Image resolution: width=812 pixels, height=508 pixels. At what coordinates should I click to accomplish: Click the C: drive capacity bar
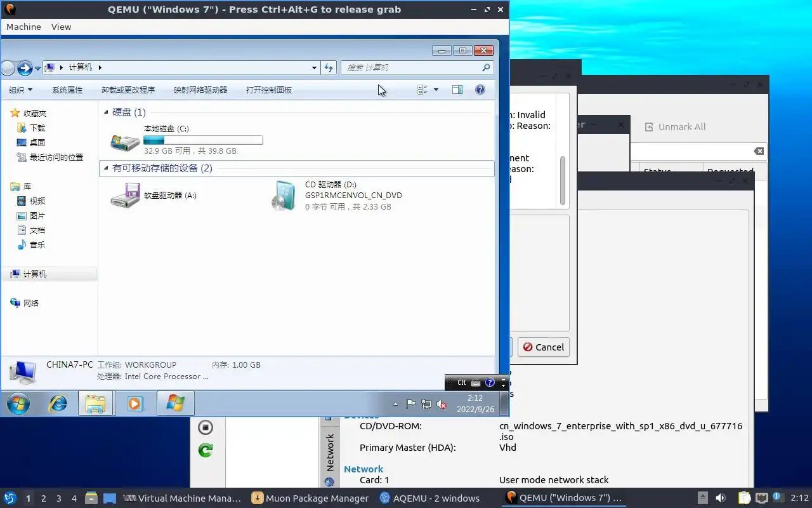203,140
